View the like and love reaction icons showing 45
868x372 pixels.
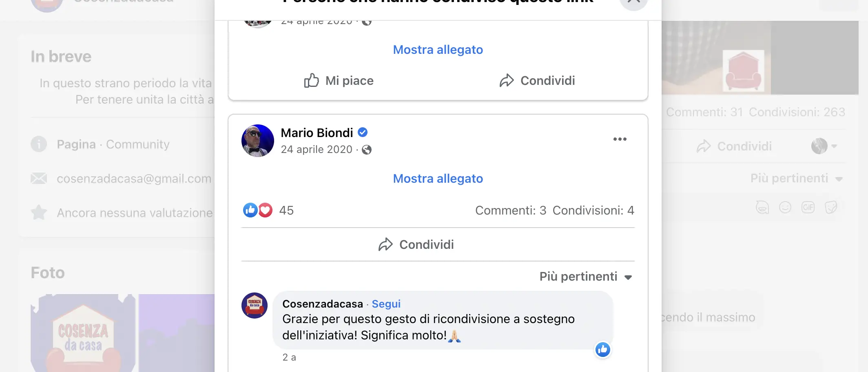(257, 210)
